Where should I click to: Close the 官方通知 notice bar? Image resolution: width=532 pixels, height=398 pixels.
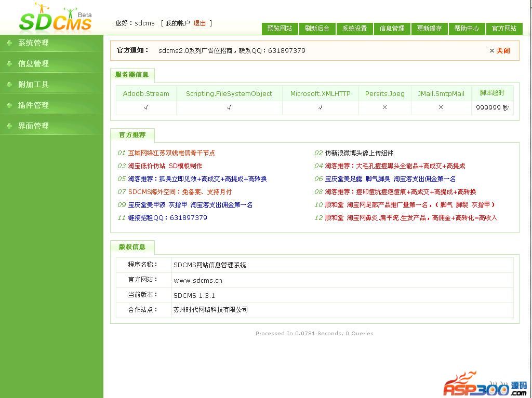pyautogui.click(x=499, y=50)
